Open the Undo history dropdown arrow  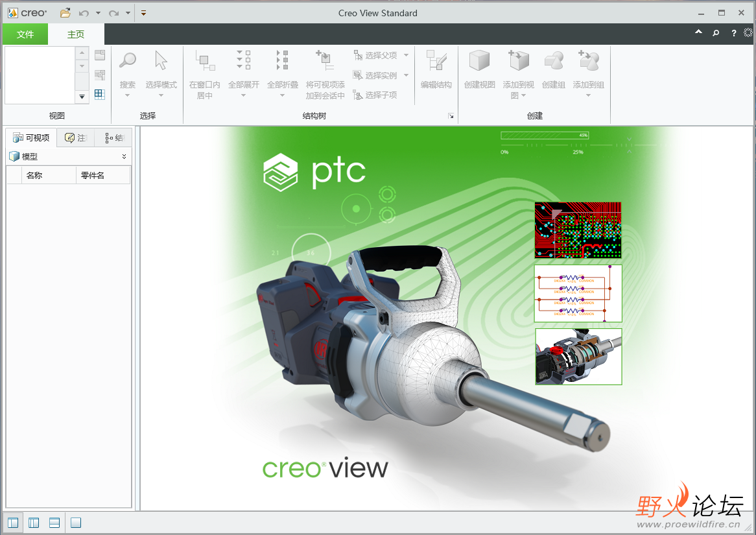(x=98, y=13)
